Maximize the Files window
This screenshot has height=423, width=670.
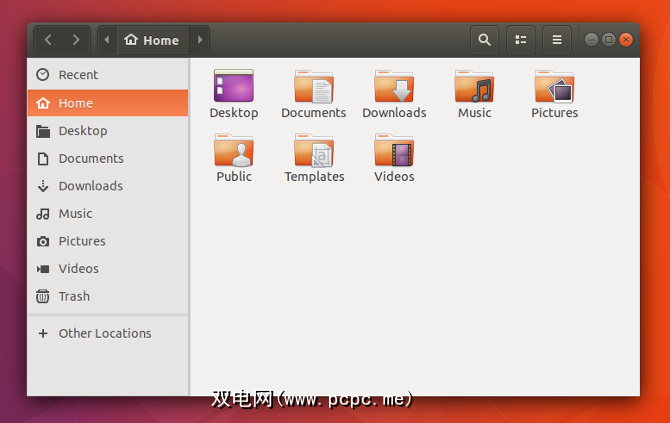608,40
